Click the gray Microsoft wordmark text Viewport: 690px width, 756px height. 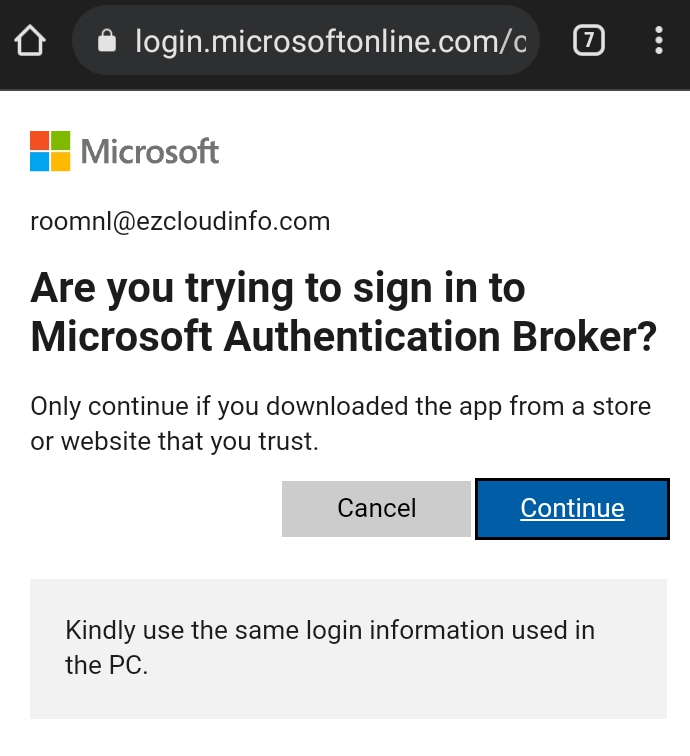pyautogui.click(x=150, y=152)
